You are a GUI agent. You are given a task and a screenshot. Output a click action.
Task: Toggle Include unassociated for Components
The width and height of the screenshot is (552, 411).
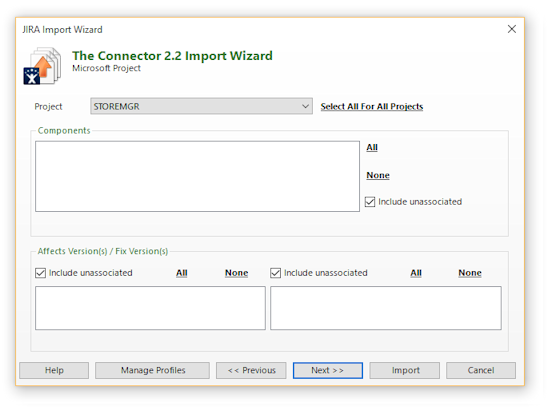coord(370,202)
